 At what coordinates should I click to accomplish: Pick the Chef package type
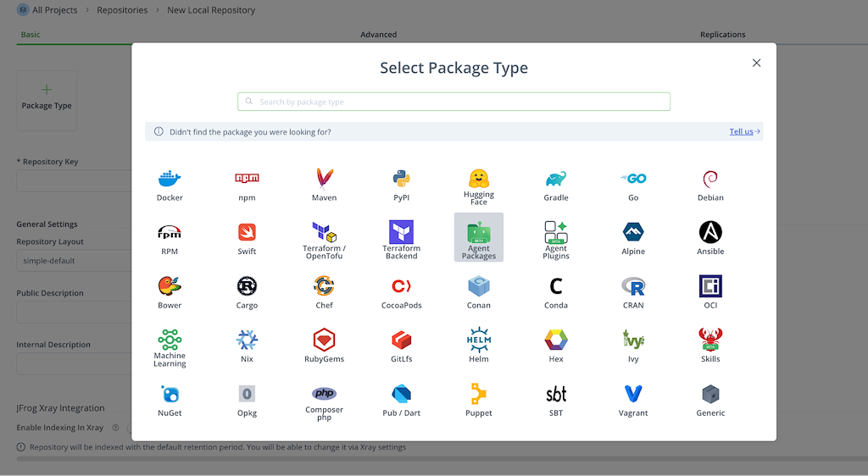(x=324, y=292)
